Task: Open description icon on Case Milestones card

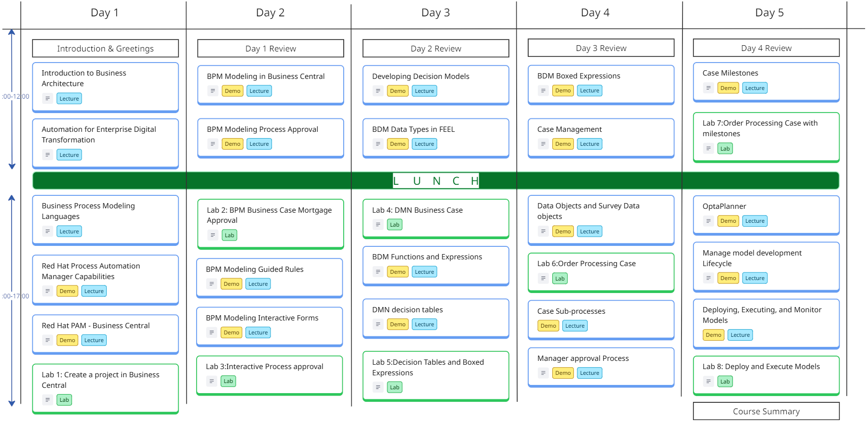Action: (708, 88)
